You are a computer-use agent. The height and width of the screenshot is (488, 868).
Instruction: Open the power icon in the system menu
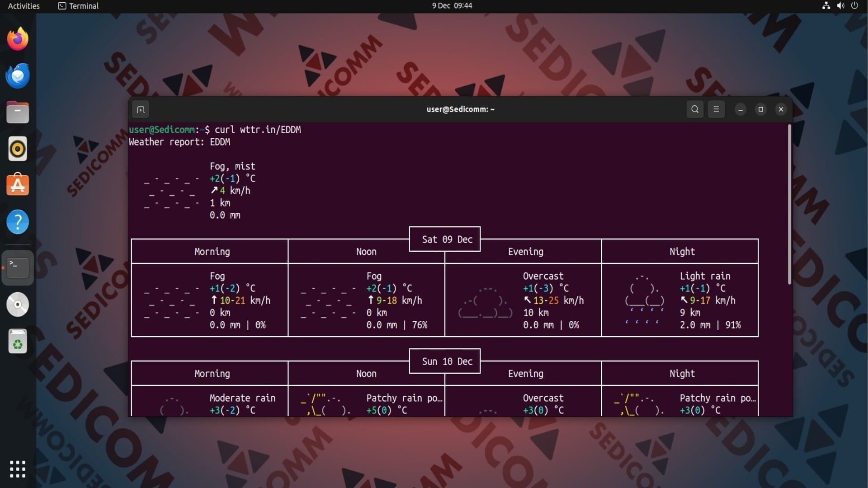pyautogui.click(x=854, y=6)
